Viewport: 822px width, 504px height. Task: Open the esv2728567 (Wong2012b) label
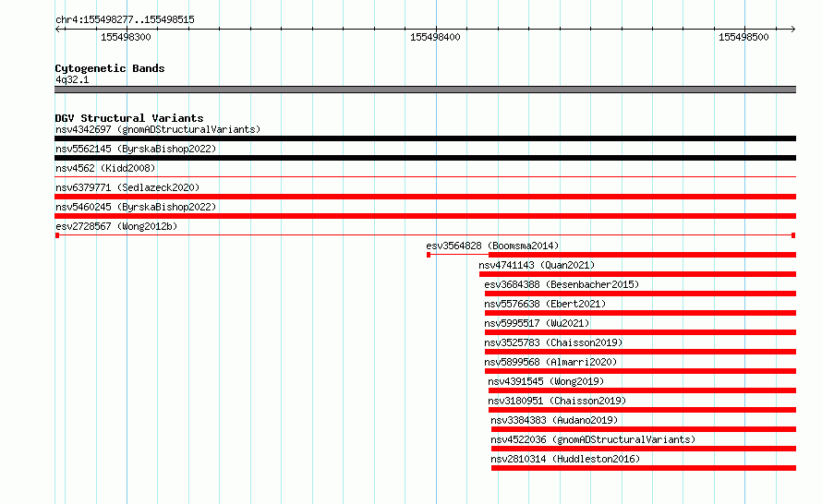click(x=116, y=226)
